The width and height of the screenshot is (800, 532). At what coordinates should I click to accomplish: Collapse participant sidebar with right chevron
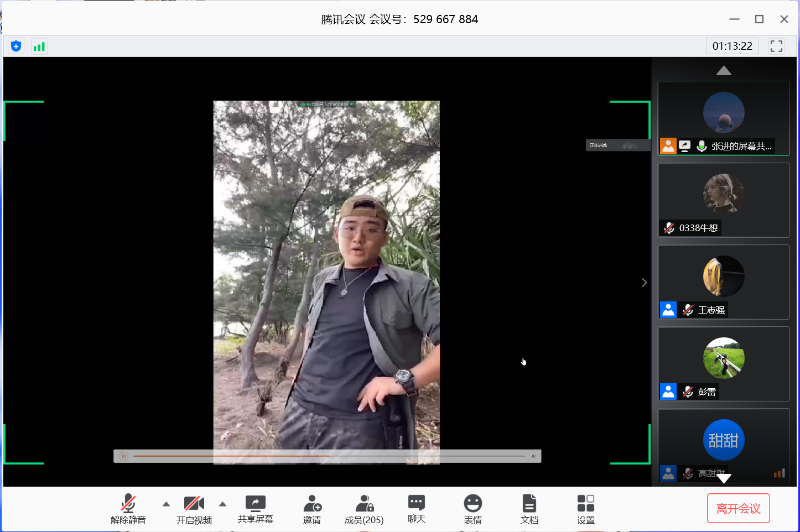click(x=644, y=283)
